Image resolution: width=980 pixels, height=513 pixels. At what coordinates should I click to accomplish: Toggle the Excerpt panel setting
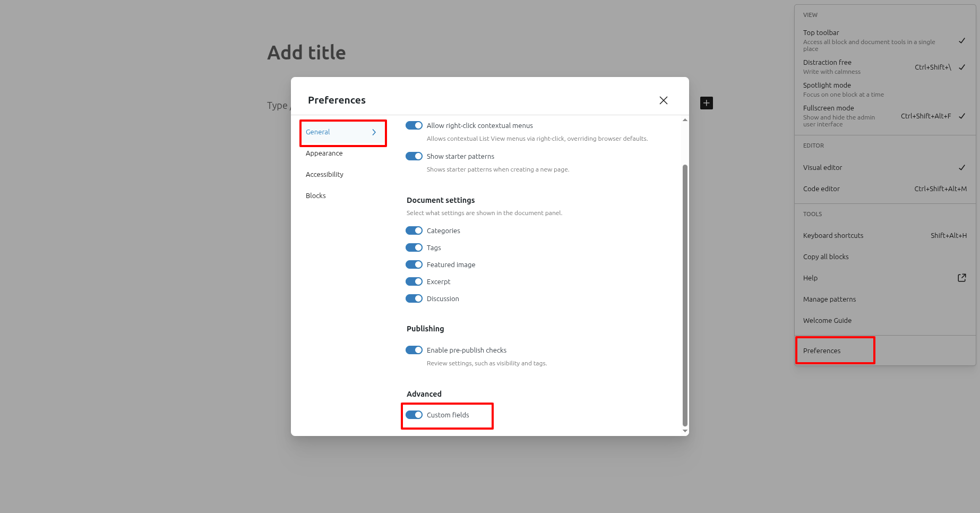[x=414, y=282]
